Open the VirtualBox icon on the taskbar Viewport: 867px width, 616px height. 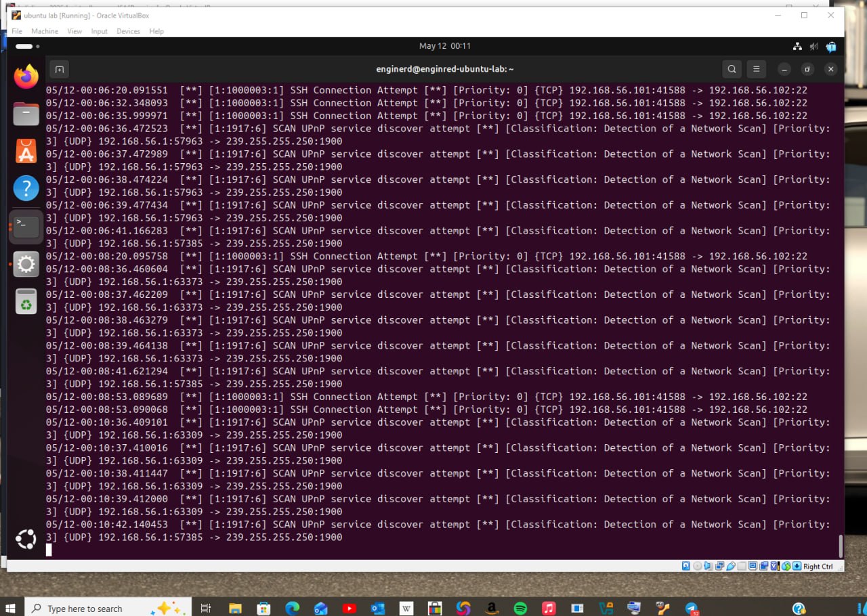click(606, 608)
